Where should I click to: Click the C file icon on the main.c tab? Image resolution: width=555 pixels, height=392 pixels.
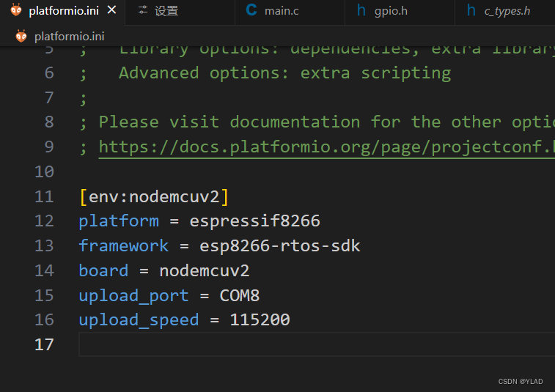[251, 10]
